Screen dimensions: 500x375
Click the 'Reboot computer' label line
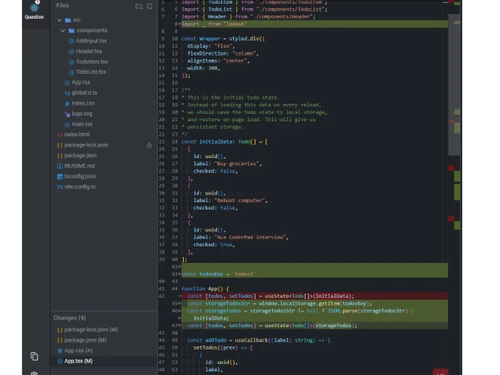[x=230, y=200]
